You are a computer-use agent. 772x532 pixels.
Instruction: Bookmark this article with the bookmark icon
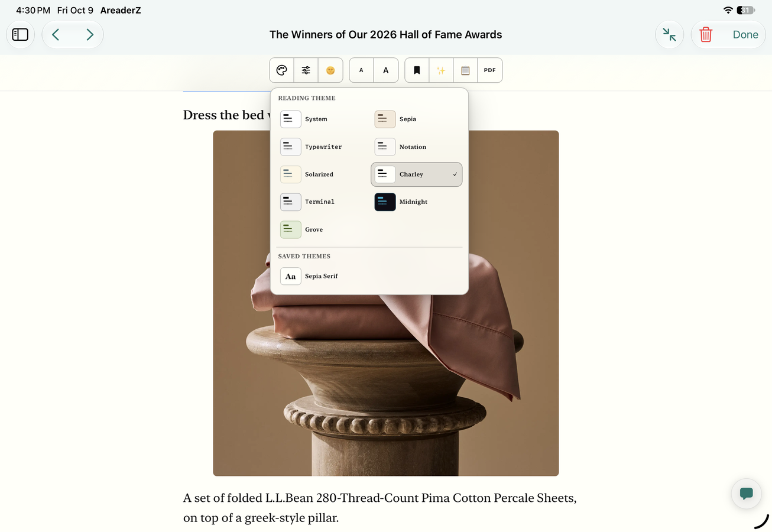coord(417,70)
